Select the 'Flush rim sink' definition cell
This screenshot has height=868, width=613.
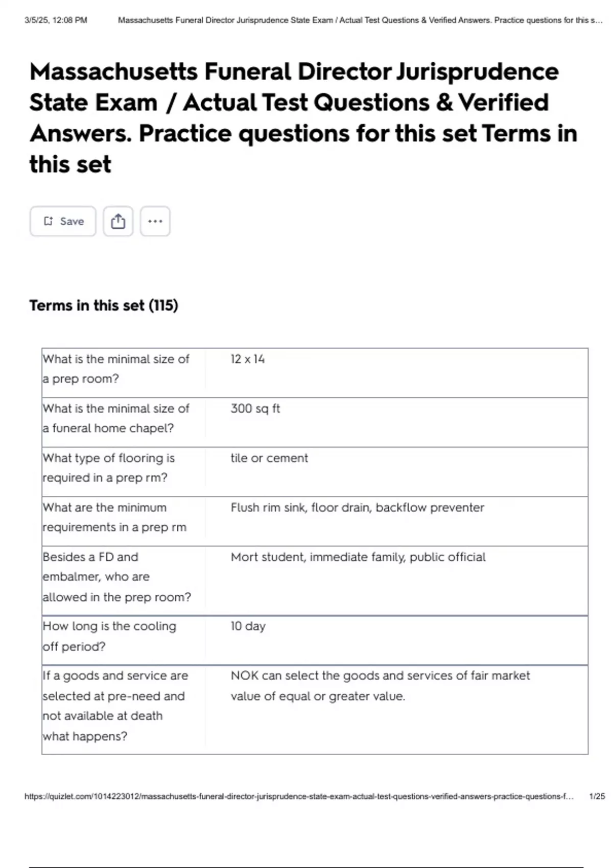pyautogui.click(x=357, y=508)
